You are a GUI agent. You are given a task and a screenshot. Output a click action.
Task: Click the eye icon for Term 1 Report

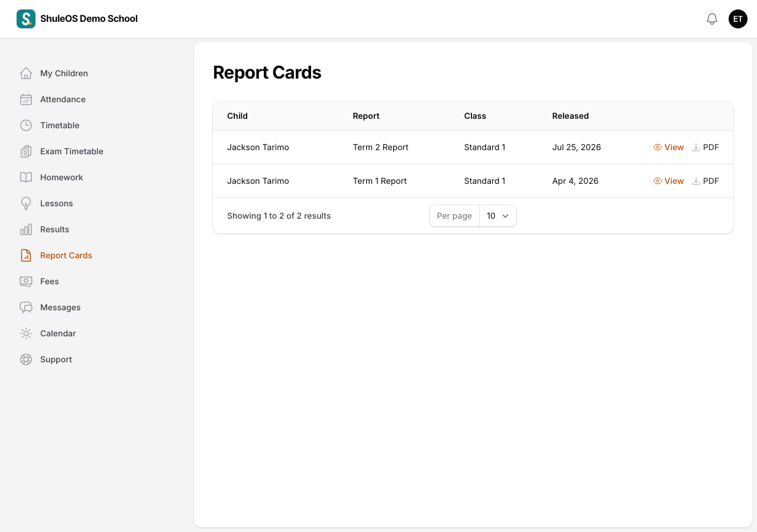click(658, 181)
